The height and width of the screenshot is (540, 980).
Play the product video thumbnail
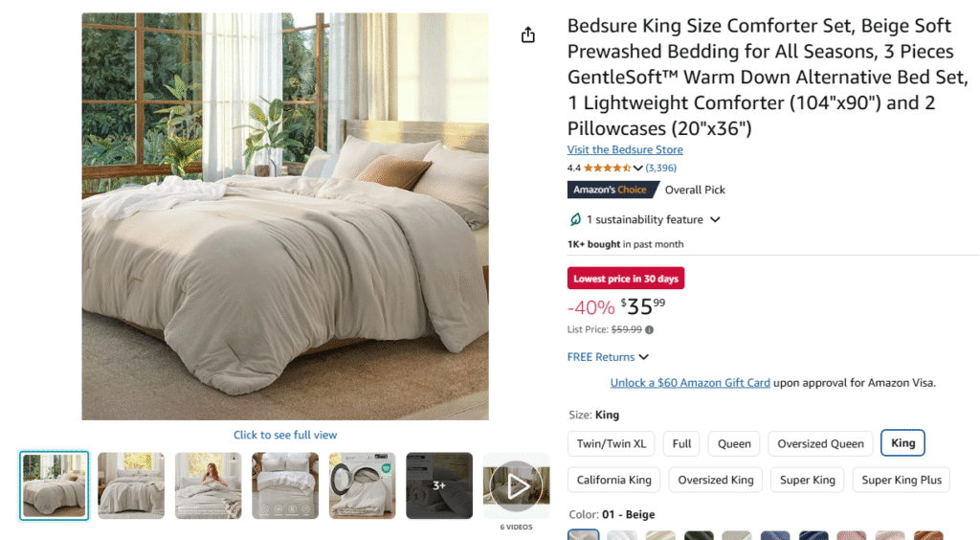516,485
